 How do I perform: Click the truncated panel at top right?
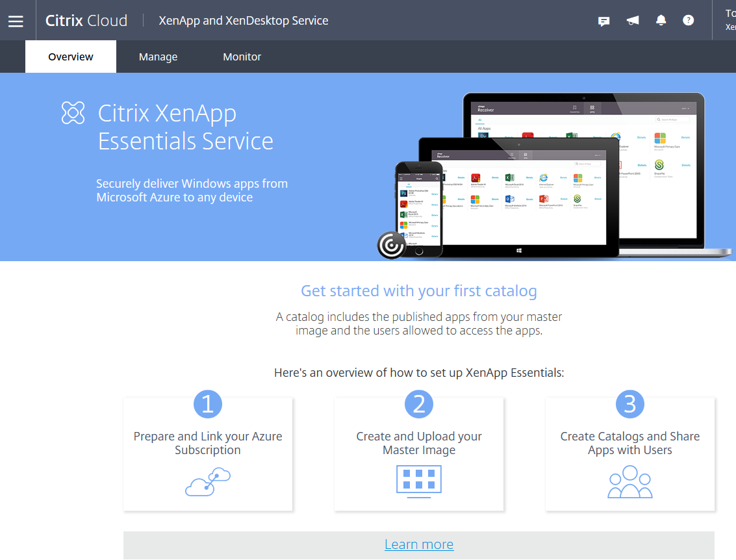click(x=729, y=20)
